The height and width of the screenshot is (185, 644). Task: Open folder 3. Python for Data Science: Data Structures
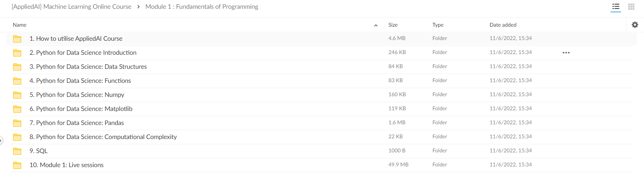tap(88, 67)
